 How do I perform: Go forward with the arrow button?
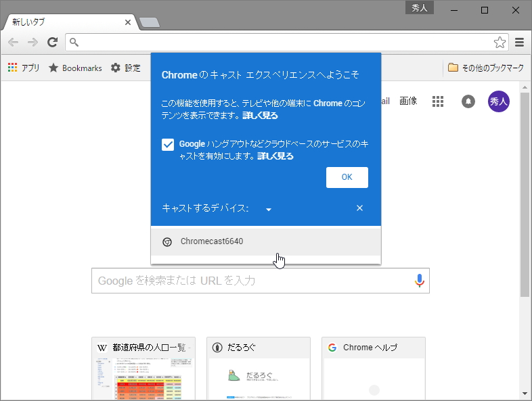coord(33,43)
